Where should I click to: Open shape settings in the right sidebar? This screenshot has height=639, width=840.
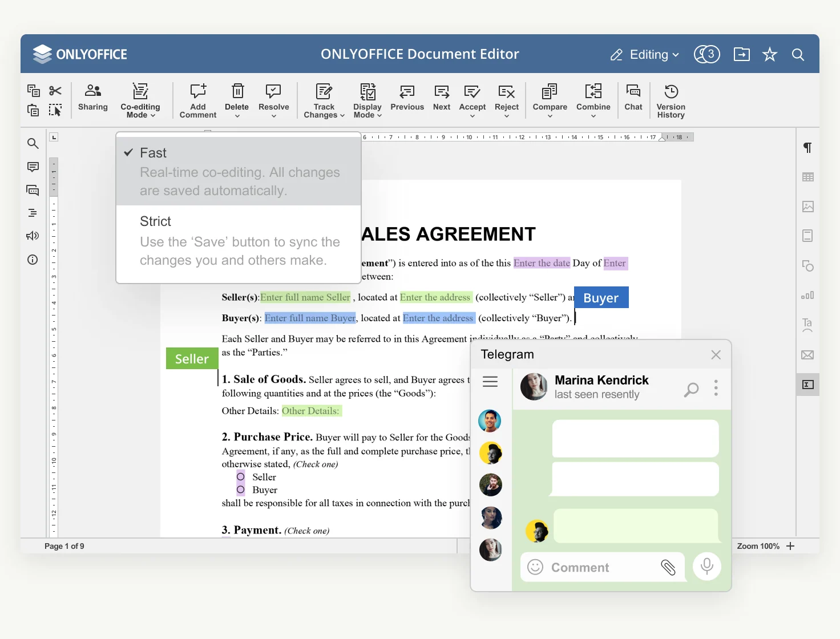coord(808,266)
